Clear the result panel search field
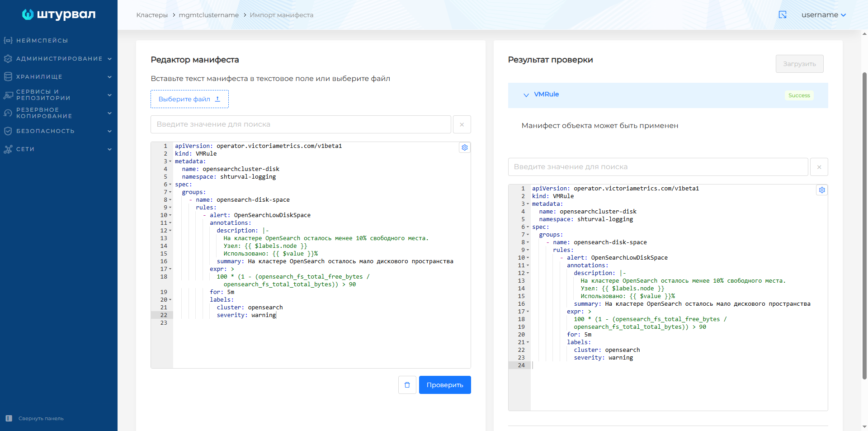The width and height of the screenshot is (868, 431). (x=819, y=167)
